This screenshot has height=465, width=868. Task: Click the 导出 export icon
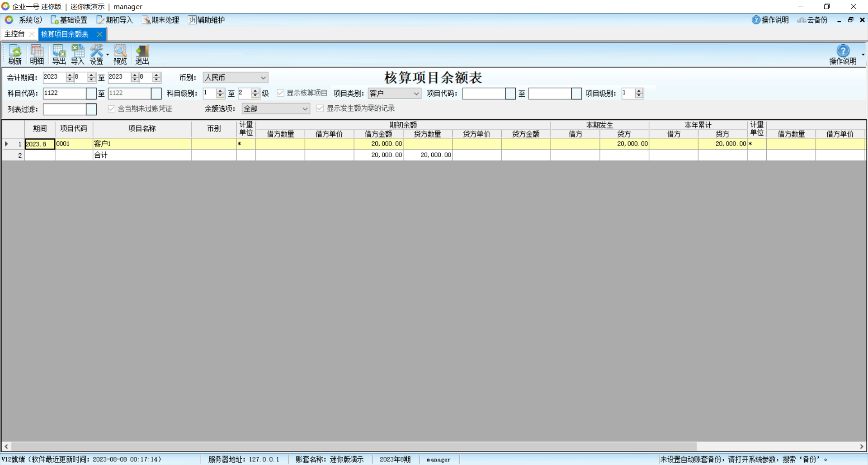(59, 54)
